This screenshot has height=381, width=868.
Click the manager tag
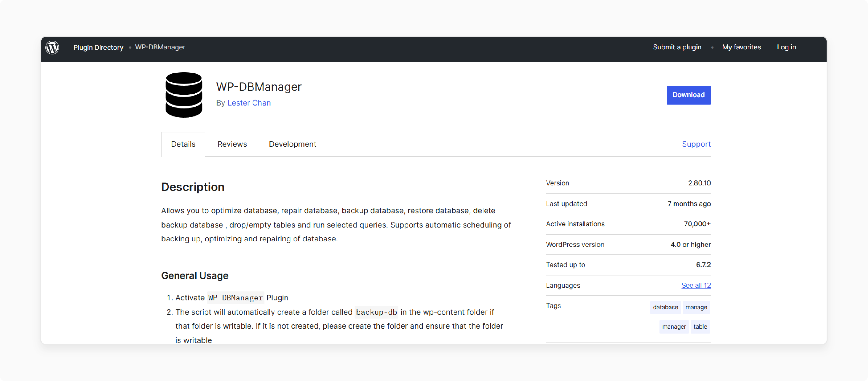coord(674,327)
